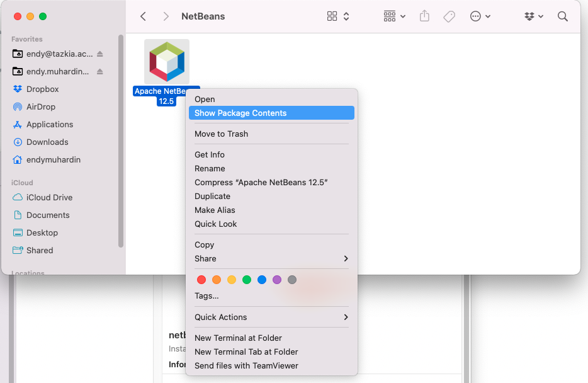Open Shared in sidebar
The height and width of the screenshot is (383, 588).
pyautogui.click(x=33, y=251)
